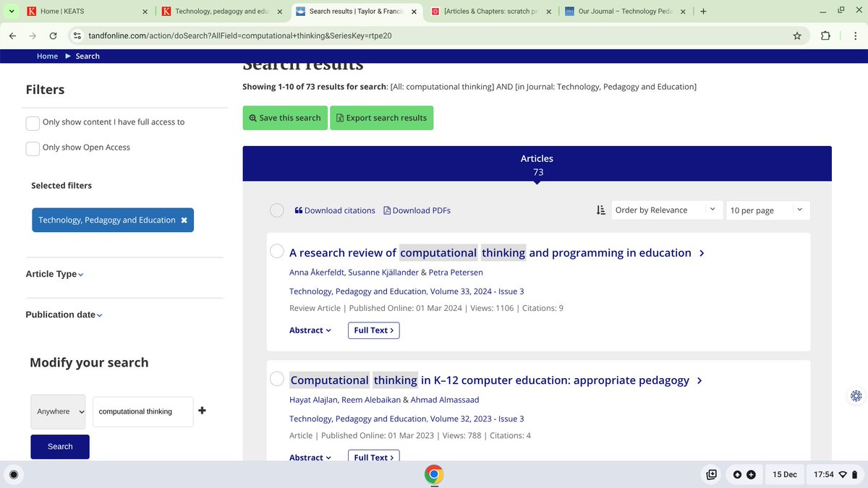
Task: Add another search field with plus icon
Action: [202, 411]
